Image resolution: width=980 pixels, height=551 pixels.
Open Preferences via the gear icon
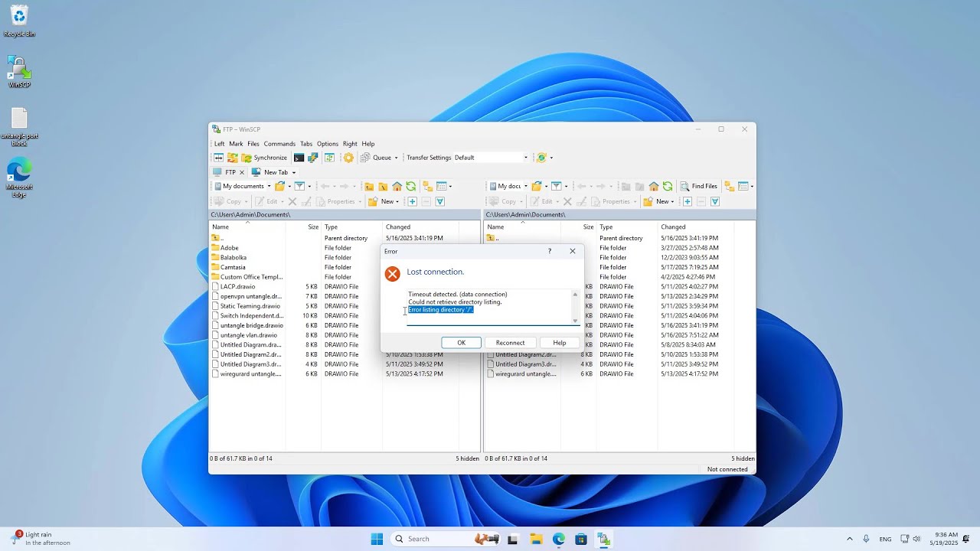[x=348, y=158]
